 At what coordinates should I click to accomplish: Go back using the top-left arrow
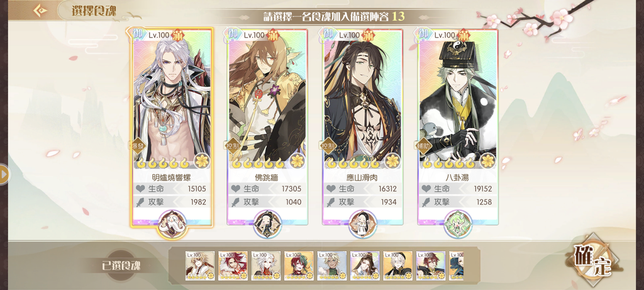click(40, 10)
